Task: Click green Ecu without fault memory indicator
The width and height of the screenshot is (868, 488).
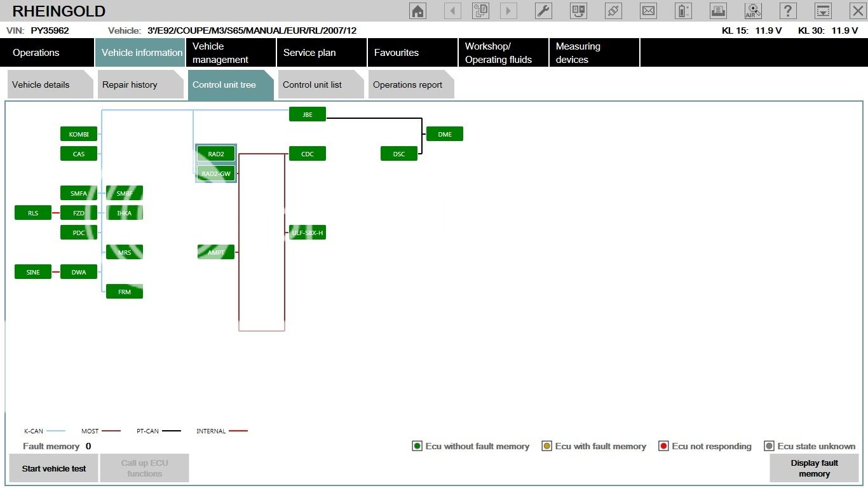Action: coord(417,446)
